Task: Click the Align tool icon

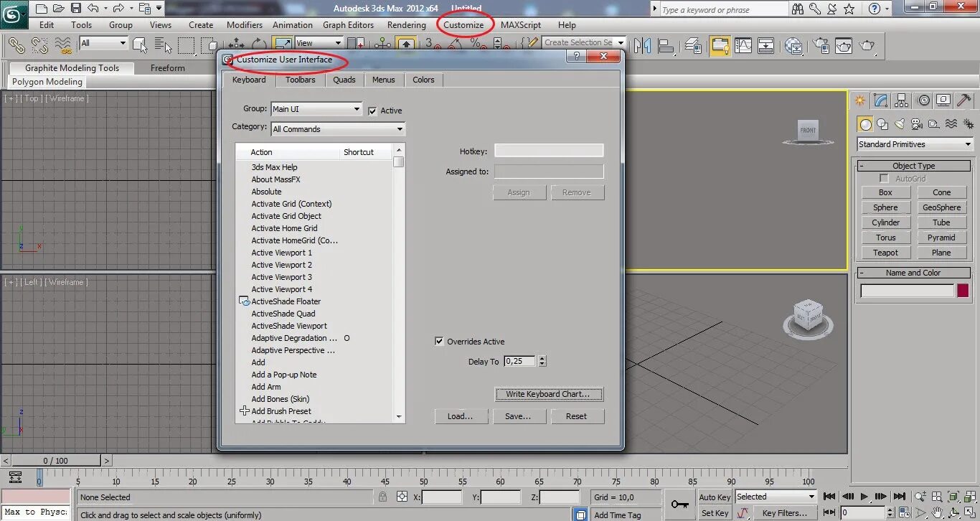Action: click(x=666, y=45)
